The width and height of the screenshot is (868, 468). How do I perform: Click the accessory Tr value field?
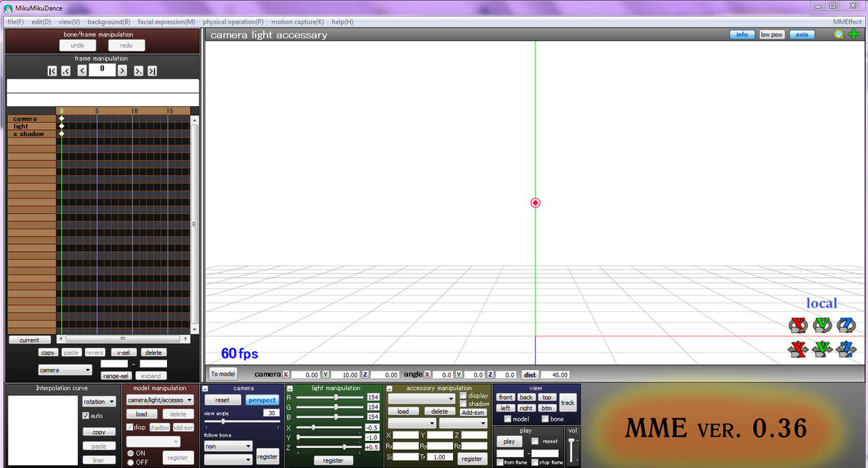tap(440, 457)
